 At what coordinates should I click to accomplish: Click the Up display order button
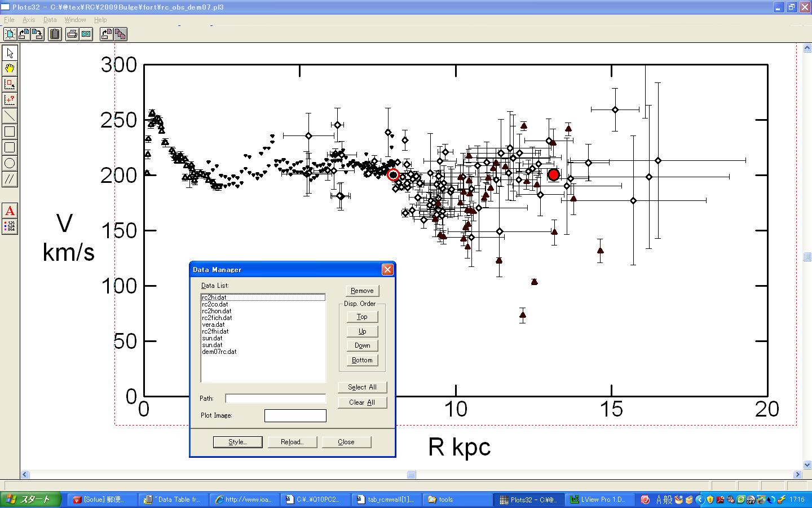click(x=362, y=331)
